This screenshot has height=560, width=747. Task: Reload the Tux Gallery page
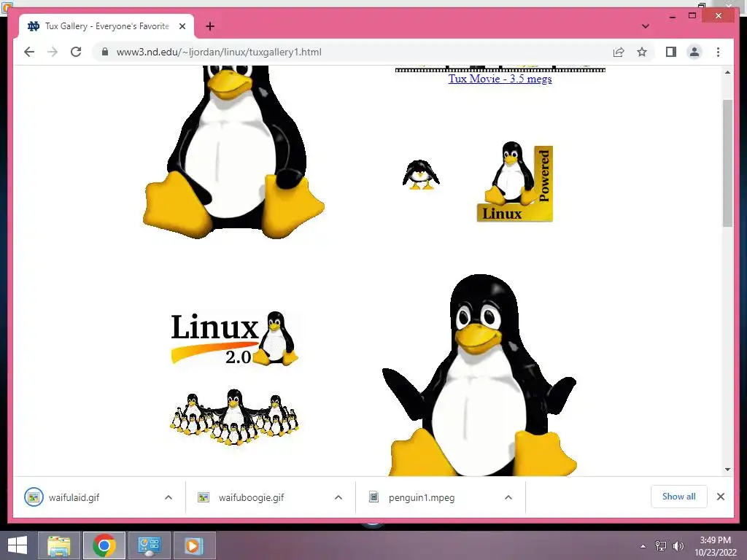76,52
